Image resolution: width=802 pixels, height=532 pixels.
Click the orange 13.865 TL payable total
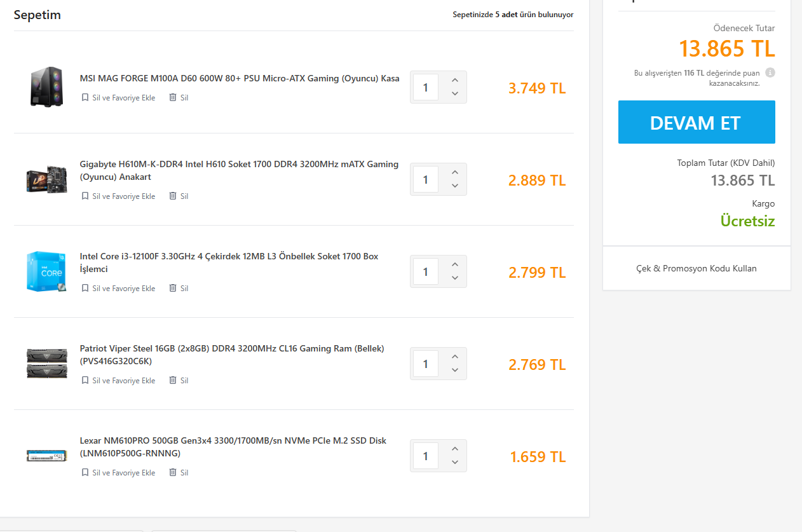(x=727, y=49)
